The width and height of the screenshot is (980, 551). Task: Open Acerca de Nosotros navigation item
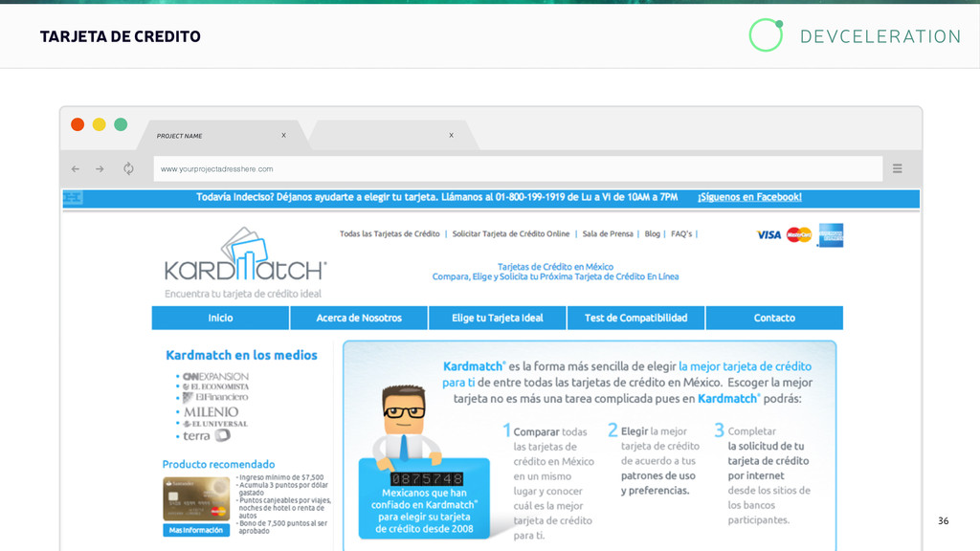359,318
